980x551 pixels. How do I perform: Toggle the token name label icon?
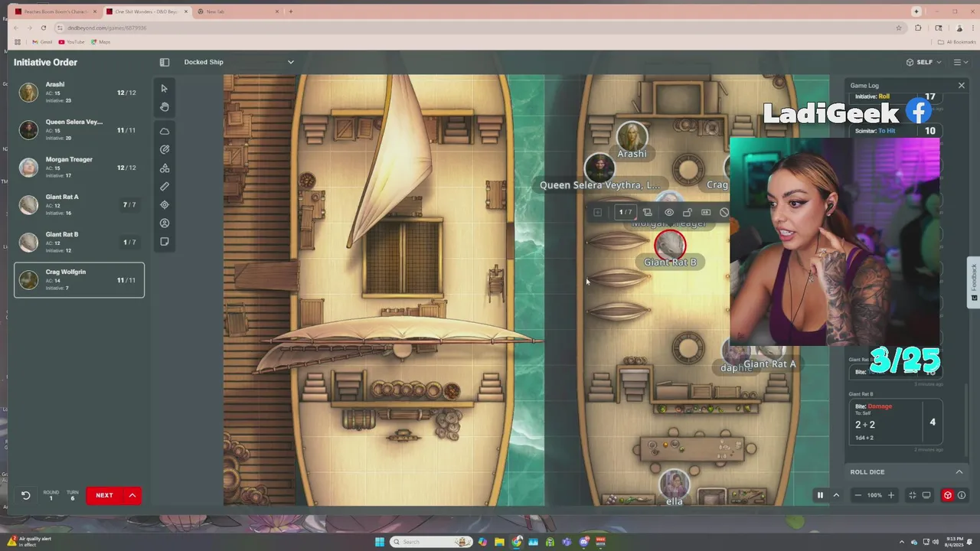(706, 212)
